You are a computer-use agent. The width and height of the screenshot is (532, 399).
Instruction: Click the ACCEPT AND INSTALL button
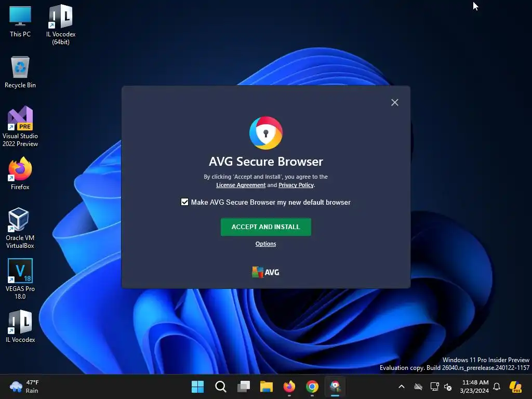[265, 227]
